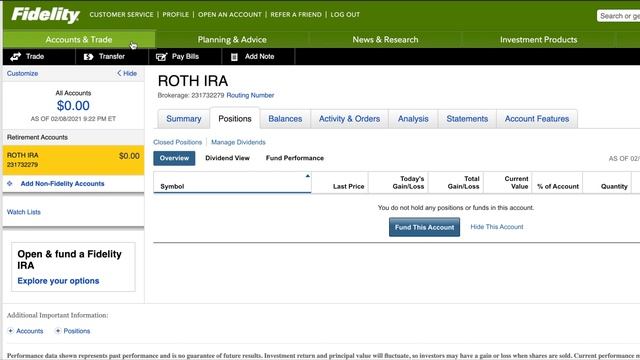Switch to Fund Performance view
The width and height of the screenshot is (640, 360).
tap(295, 158)
